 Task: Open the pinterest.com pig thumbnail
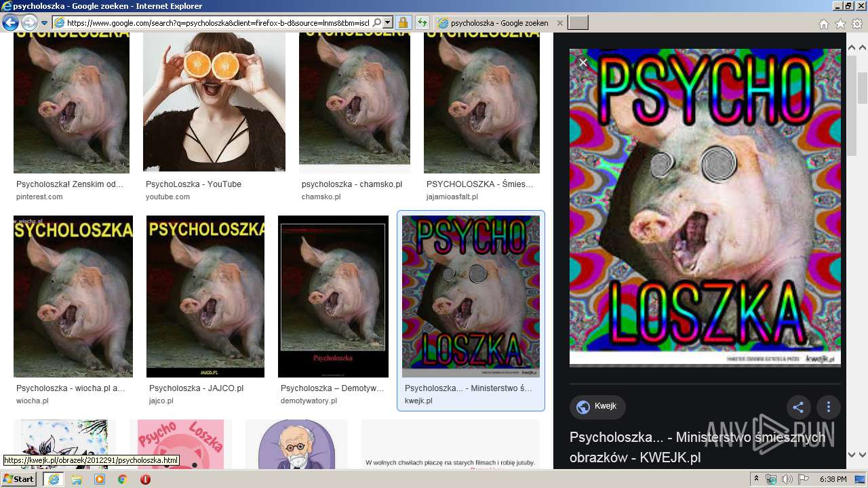pyautogui.click(x=71, y=102)
